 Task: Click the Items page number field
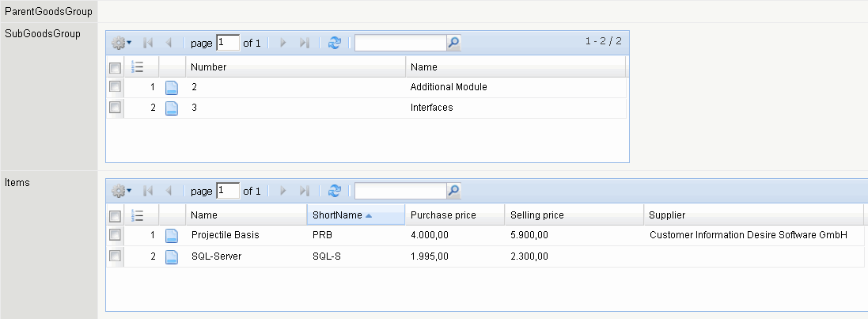point(228,191)
